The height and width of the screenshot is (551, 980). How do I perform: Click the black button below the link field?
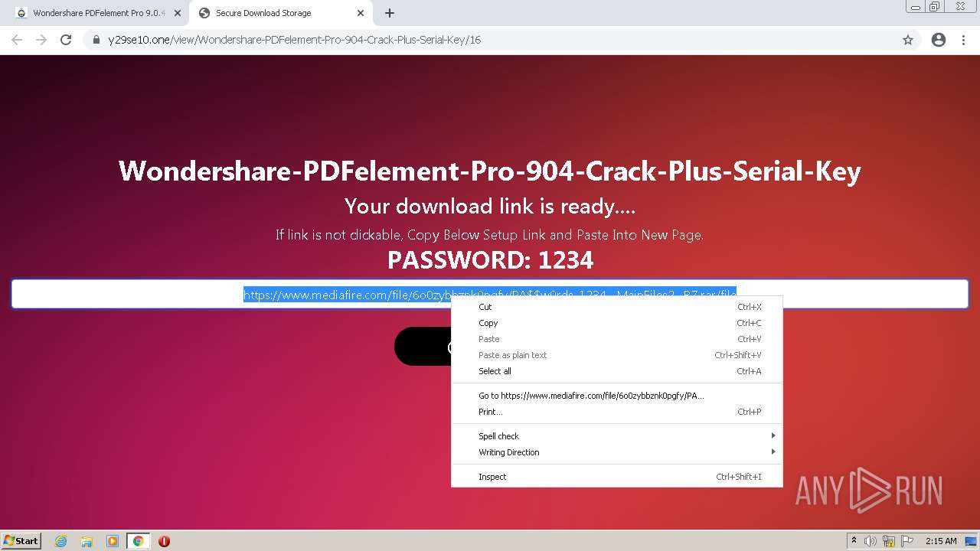point(423,347)
